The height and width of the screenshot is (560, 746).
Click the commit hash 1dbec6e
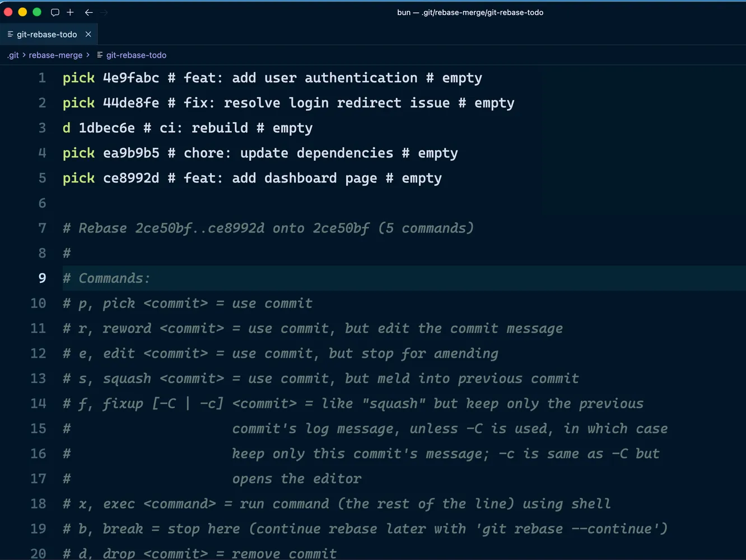point(106,128)
